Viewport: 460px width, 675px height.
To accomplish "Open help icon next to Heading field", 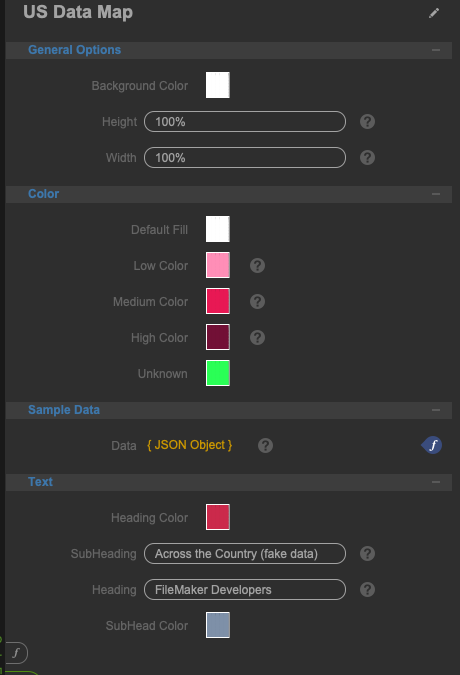I will point(367,589).
